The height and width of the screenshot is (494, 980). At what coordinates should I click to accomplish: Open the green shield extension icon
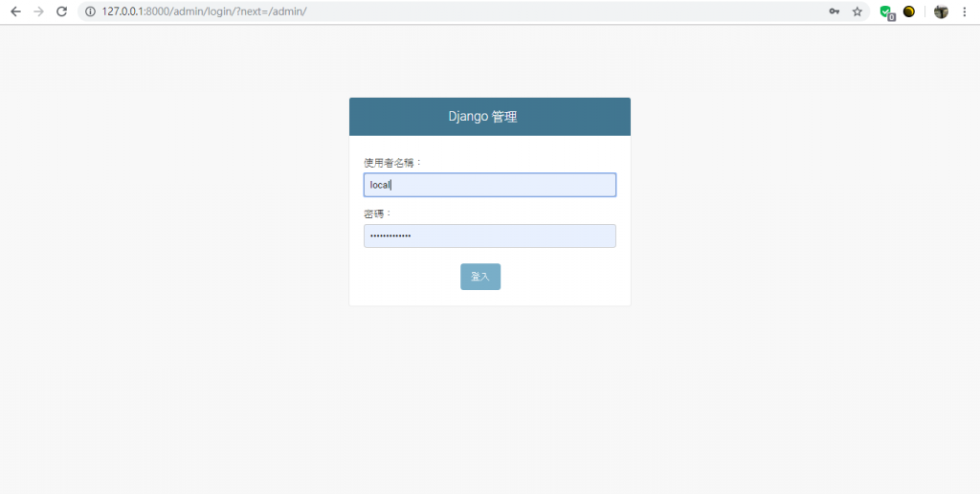(x=886, y=11)
